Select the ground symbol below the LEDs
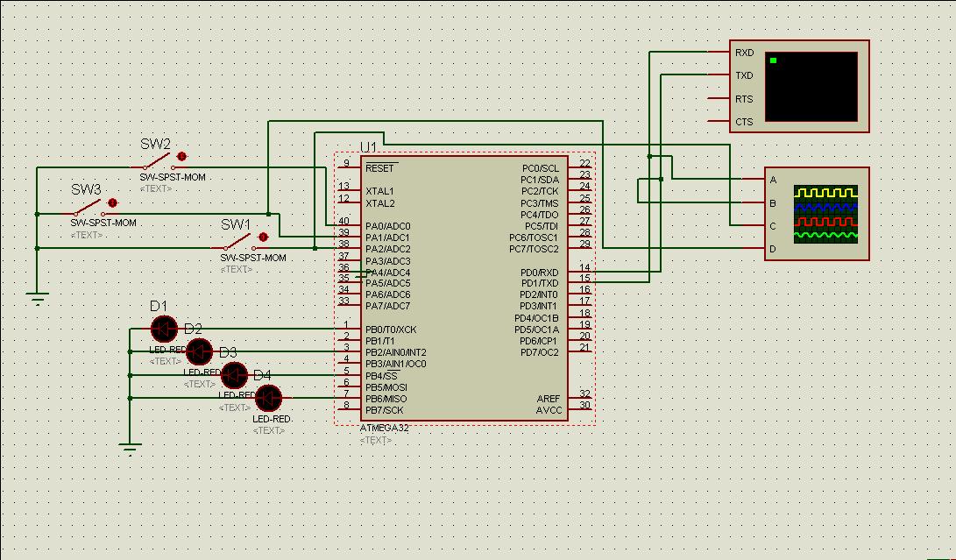 pos(130,450)
